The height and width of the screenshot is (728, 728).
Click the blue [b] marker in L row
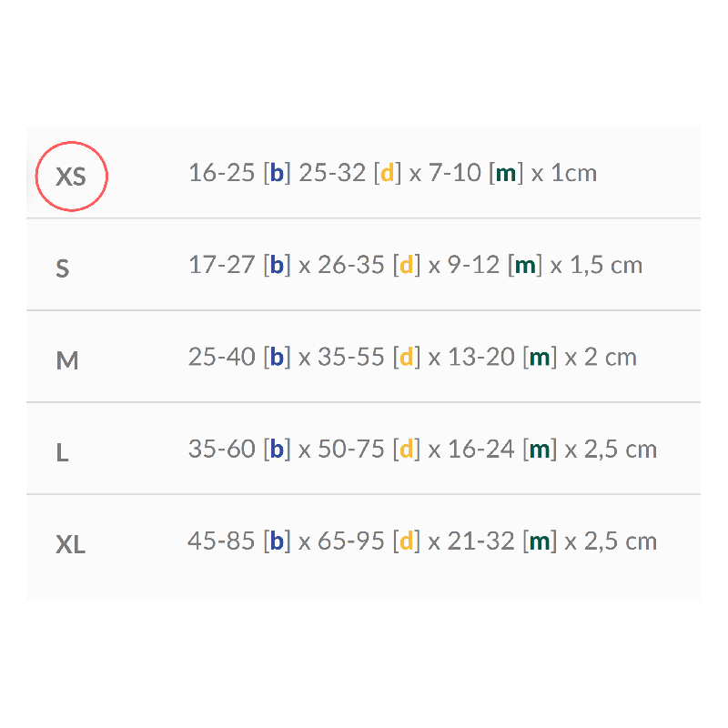[x=277, y=449]
